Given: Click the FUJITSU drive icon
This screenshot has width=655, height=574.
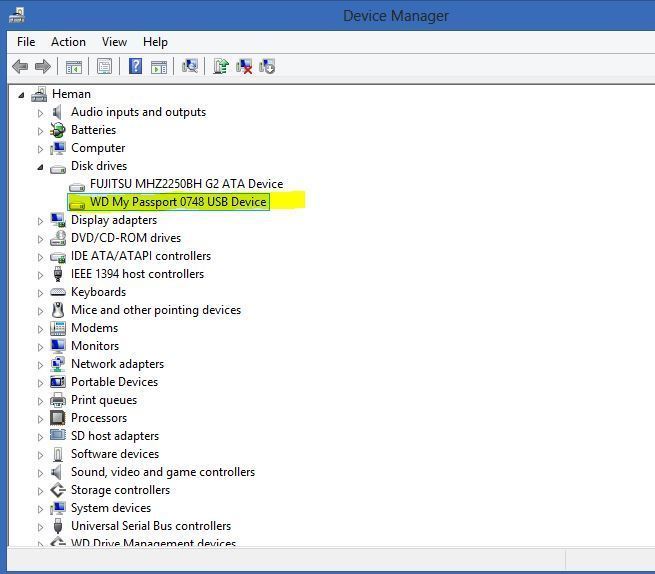Looking at the screenshot, I should [x=77, y=185].
